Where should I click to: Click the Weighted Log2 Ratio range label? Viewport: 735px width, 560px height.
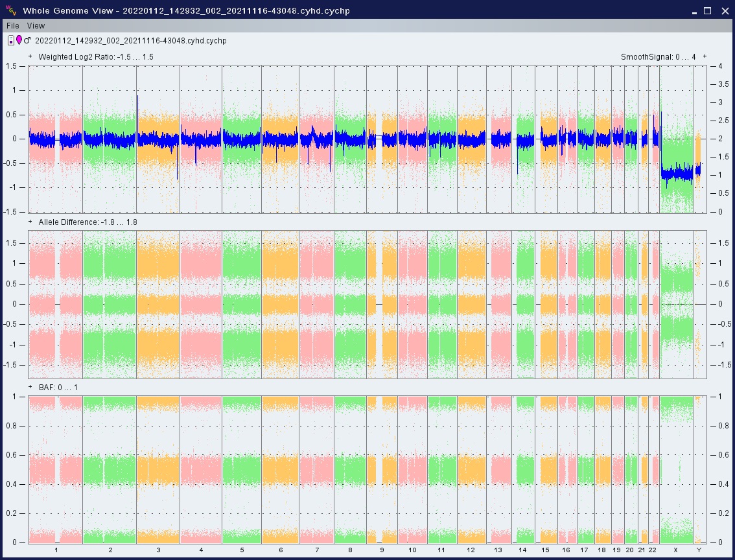(95, 57)
